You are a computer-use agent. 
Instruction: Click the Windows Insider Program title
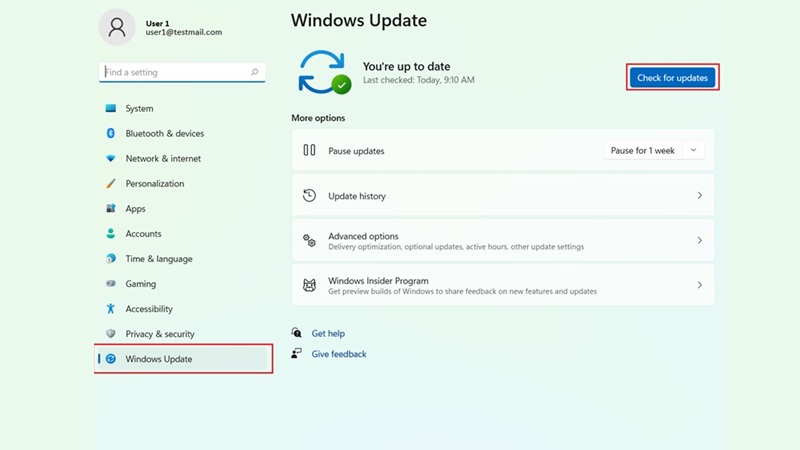coord(378,281)
